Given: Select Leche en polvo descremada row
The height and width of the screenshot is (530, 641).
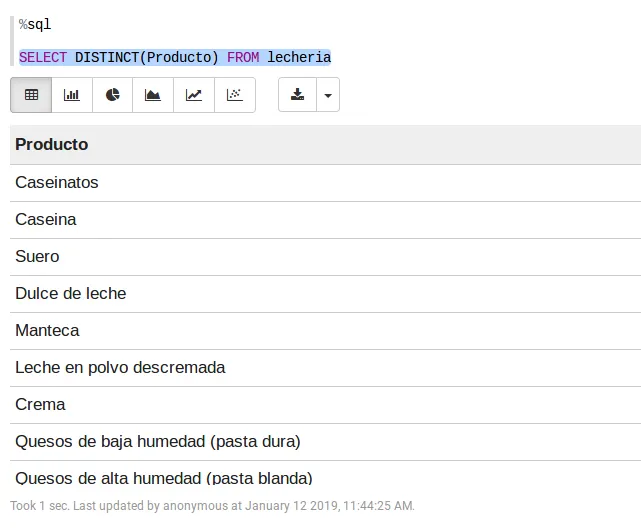Looking at the screenshot, I should coord(325,368).
